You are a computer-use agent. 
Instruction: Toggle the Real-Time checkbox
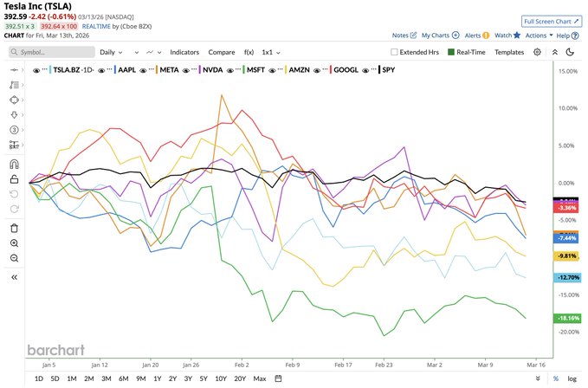tap(451, 52)
